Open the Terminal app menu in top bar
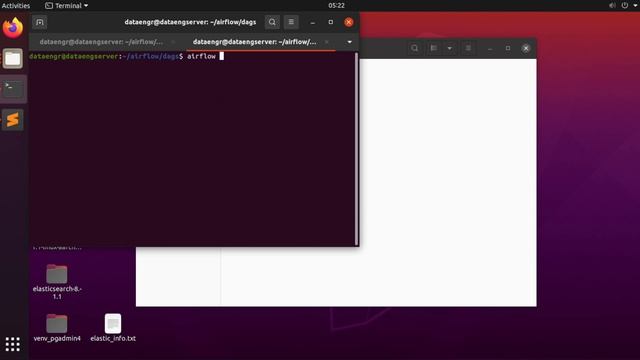 pyautogui.click(x=67, y=6)
